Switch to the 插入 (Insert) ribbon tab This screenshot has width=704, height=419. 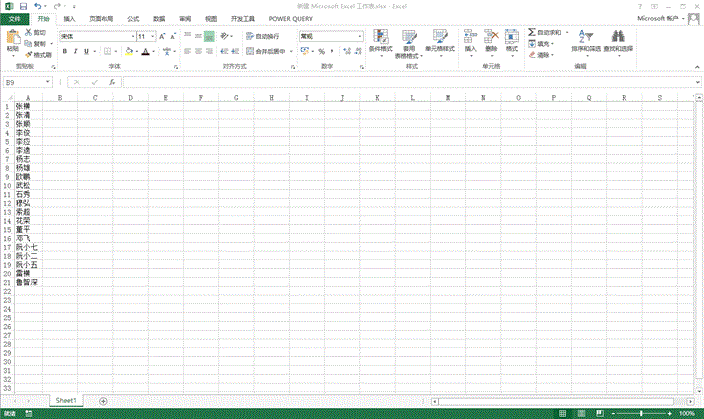pyautogui.click(x=68, y=19)
